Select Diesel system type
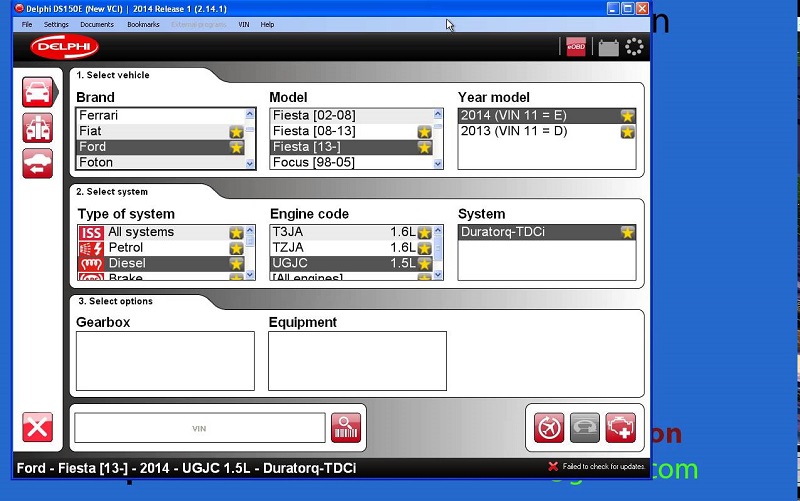Image resolution: width=800 pixels, height=501 pixels. tap(161, 264)
